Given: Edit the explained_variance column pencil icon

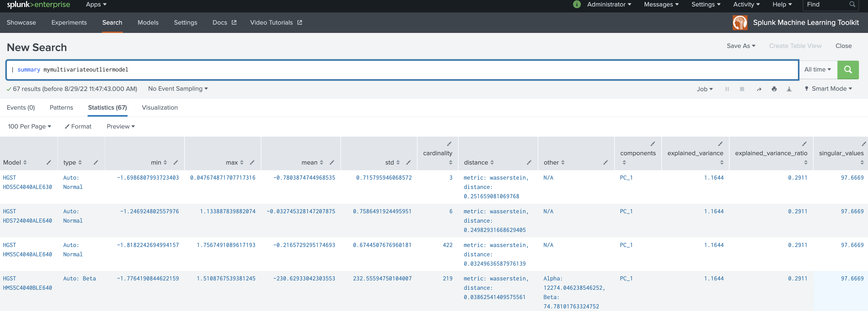Looking at the screenshot, I should 720,144.
